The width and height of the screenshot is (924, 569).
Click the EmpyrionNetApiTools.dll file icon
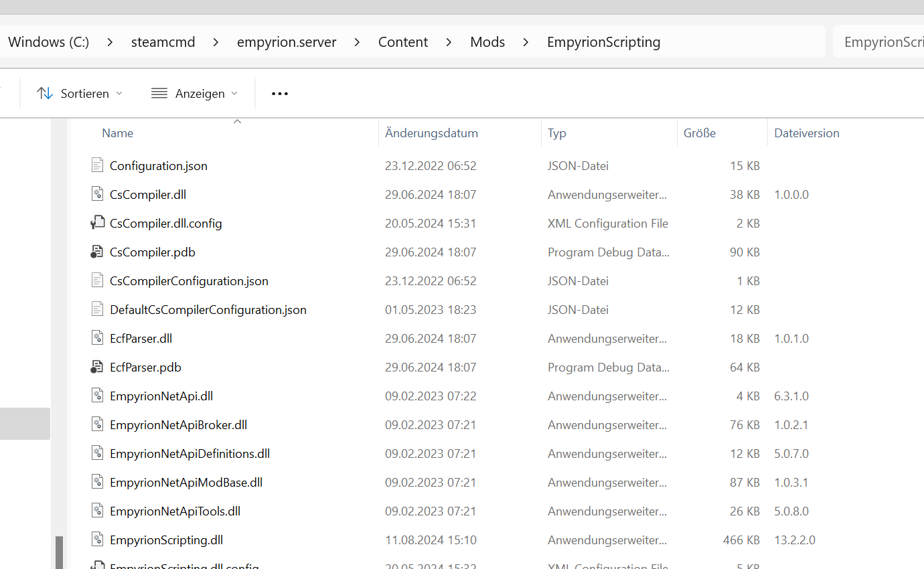click(98, 511)
